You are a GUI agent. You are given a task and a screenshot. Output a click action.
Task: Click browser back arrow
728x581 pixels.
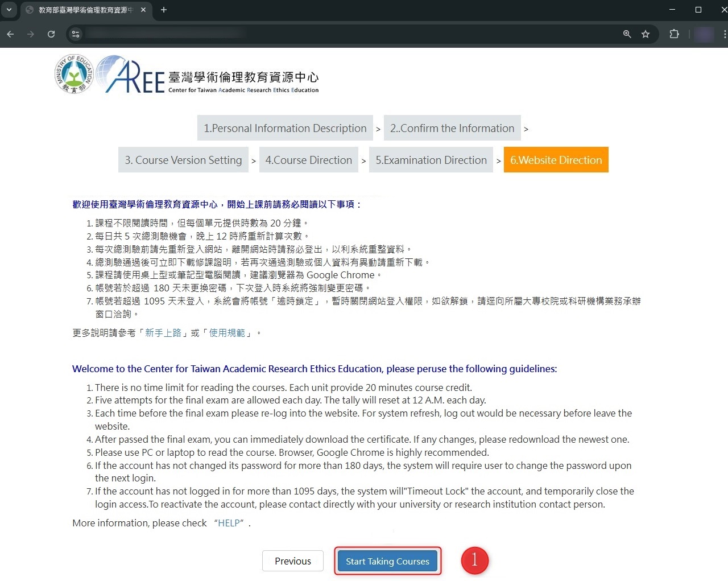click(x=10, y=34)
